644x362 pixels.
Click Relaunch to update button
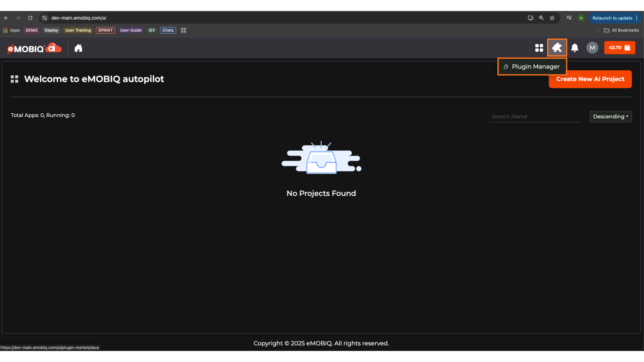click(x=612, y=18)
